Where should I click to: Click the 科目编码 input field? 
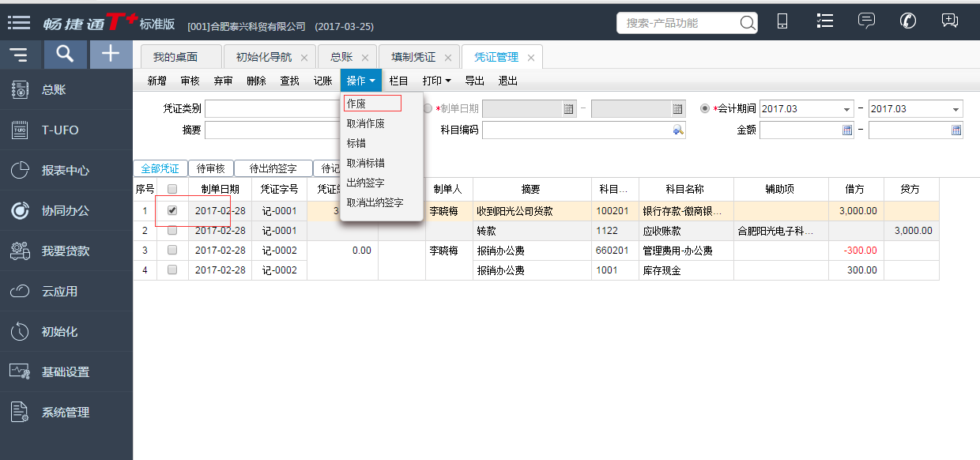coord(576,130)
